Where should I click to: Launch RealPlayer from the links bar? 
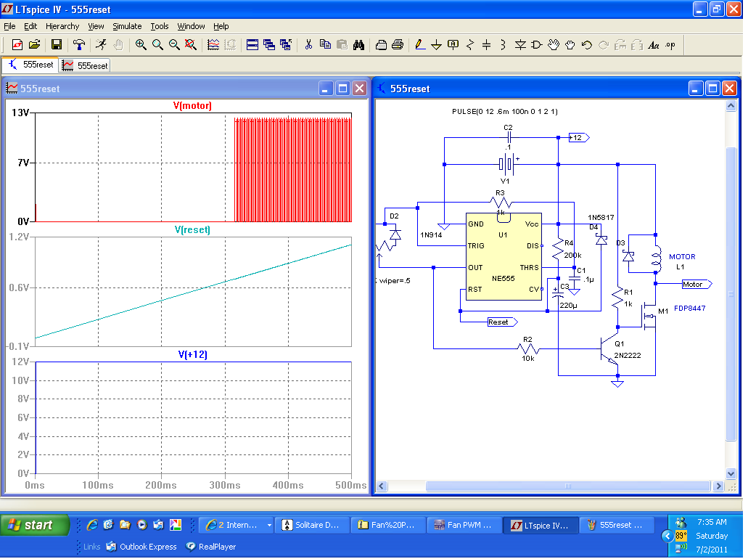pyautogui.click(x=211, y=547)
